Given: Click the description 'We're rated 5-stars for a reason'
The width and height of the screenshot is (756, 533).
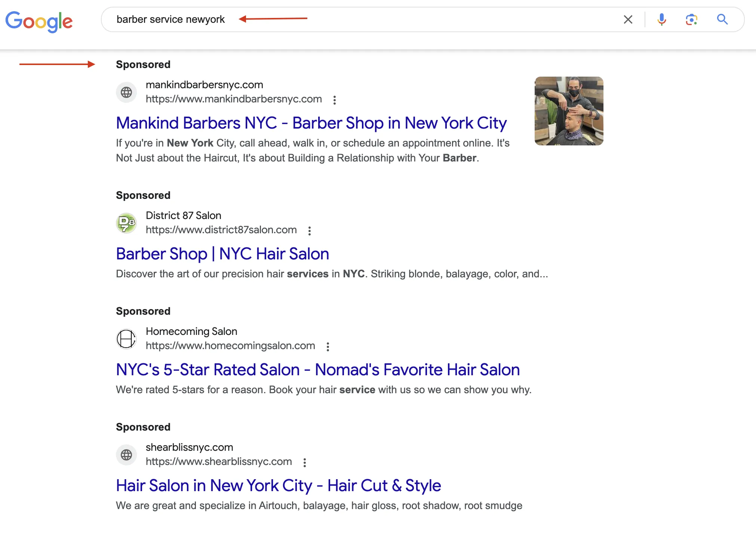Looking at the screenshot, I should pyautogui.click(x=324, y=390).
